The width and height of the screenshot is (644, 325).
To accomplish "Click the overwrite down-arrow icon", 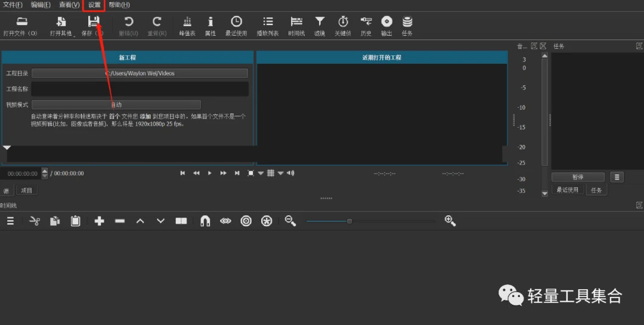I will pos(160,221).
